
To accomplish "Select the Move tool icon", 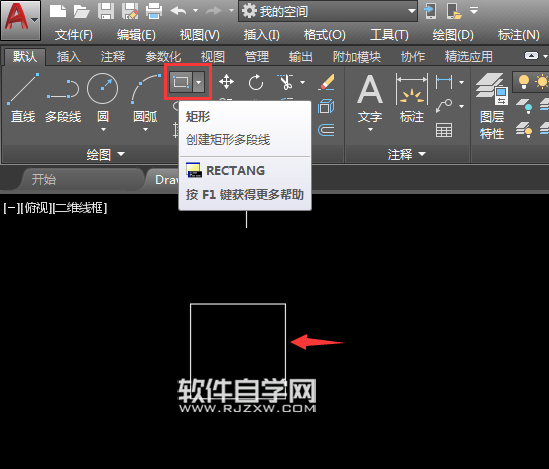I will pyautogui.click(x=227, y=82).
